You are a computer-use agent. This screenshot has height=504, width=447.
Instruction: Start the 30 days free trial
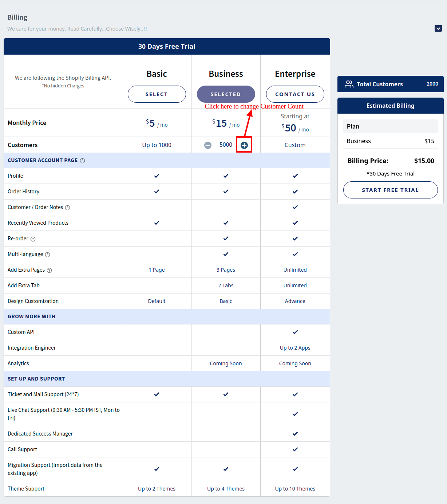click(390, 190)
